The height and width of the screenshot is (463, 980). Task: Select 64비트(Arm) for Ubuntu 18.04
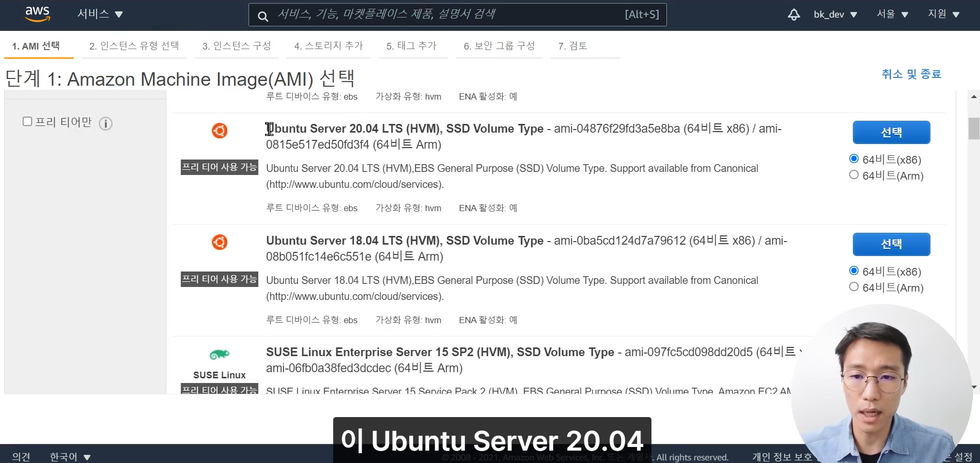coord(854,287)
